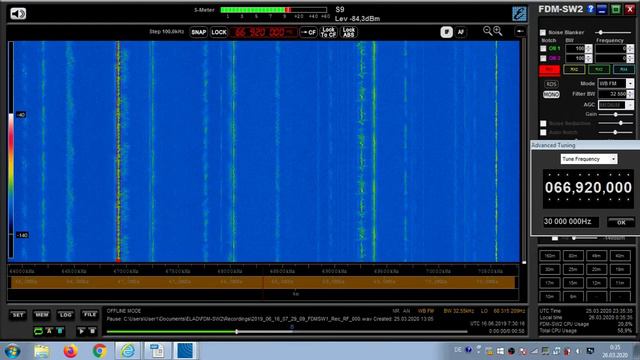
Task: Open the MEM menu
Action: pos(42,315)
